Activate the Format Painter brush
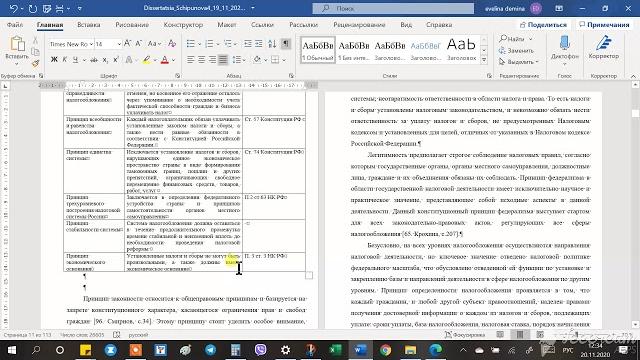The width and height of the screenshot is (640, 360). 35,63
